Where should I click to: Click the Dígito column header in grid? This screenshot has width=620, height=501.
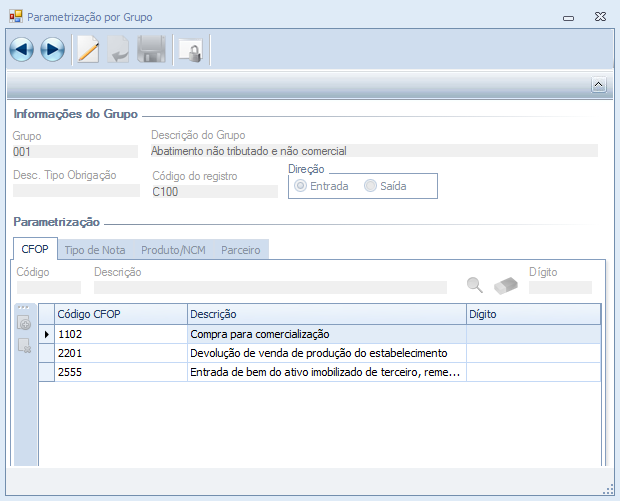coord(533,314)
